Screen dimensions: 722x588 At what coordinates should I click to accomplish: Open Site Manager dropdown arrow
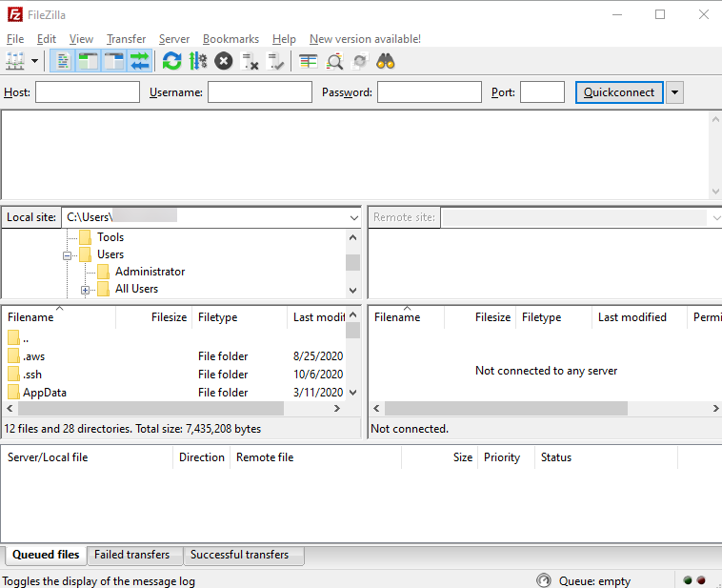[34, 61]
